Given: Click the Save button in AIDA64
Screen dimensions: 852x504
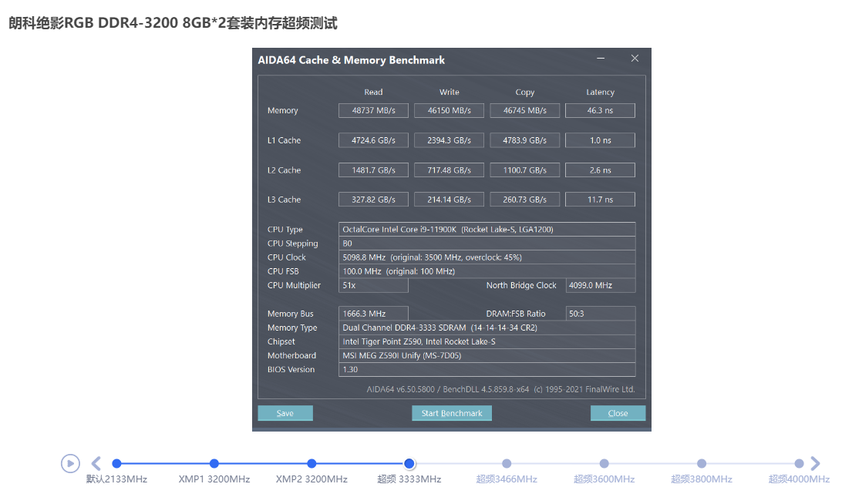Looking at the screenshot, I should point(285,413).
